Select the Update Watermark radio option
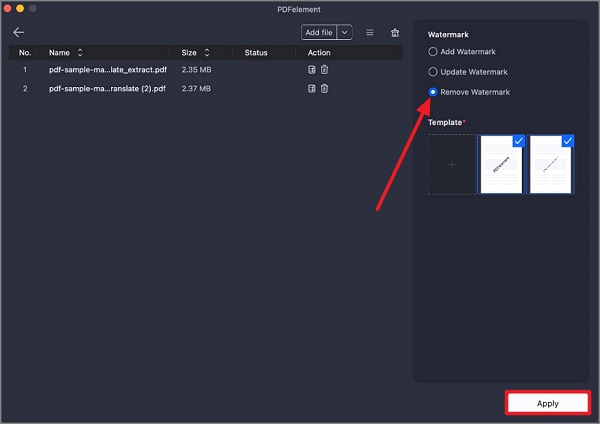This screenshot has width=600, height=424. pyautogui.click(x=432, y=72)
